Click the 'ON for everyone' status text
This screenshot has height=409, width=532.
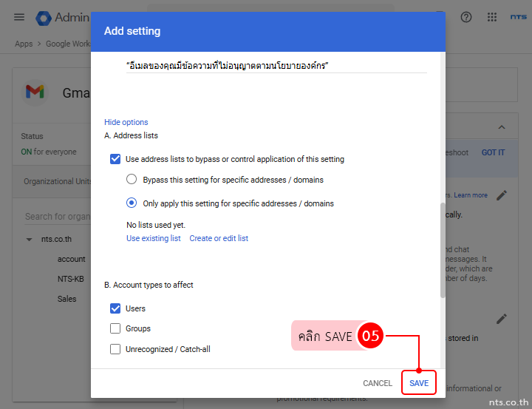point(49,152)
